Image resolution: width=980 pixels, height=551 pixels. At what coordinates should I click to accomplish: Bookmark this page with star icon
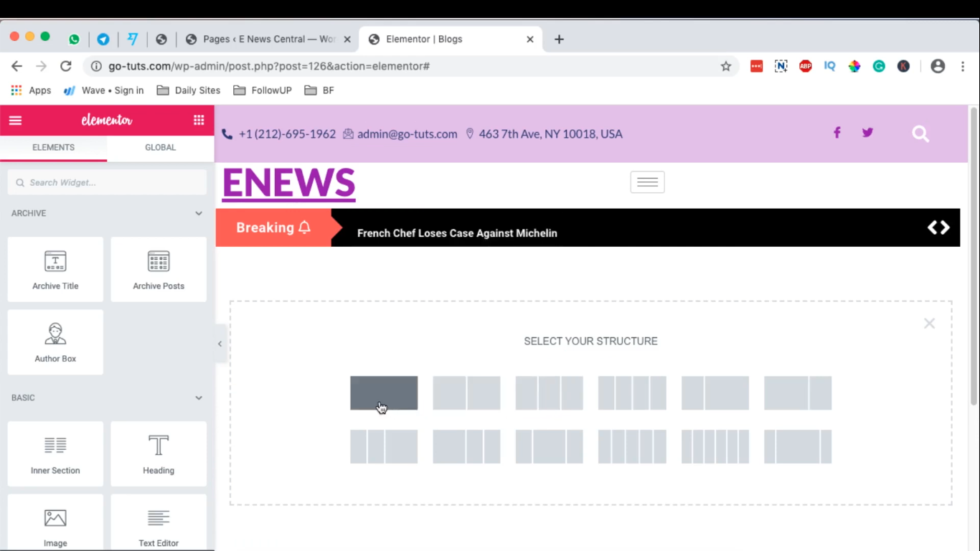[725, 66]
